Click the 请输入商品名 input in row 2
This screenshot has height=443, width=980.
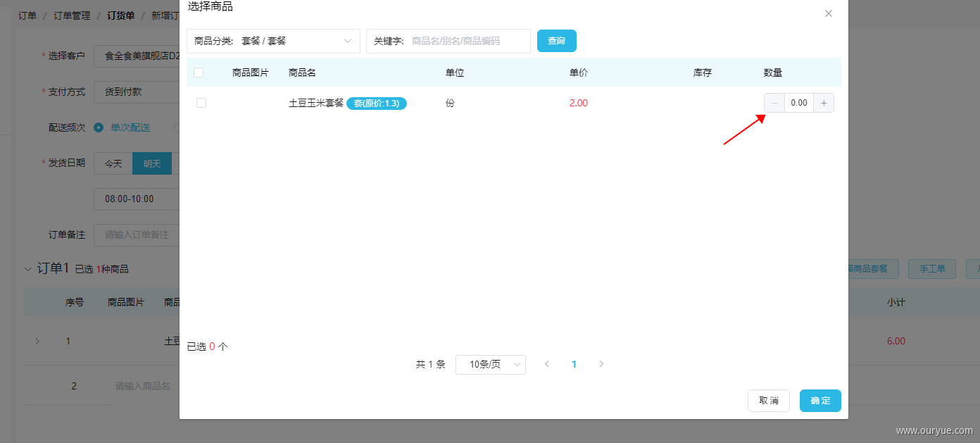coord(143,386)
